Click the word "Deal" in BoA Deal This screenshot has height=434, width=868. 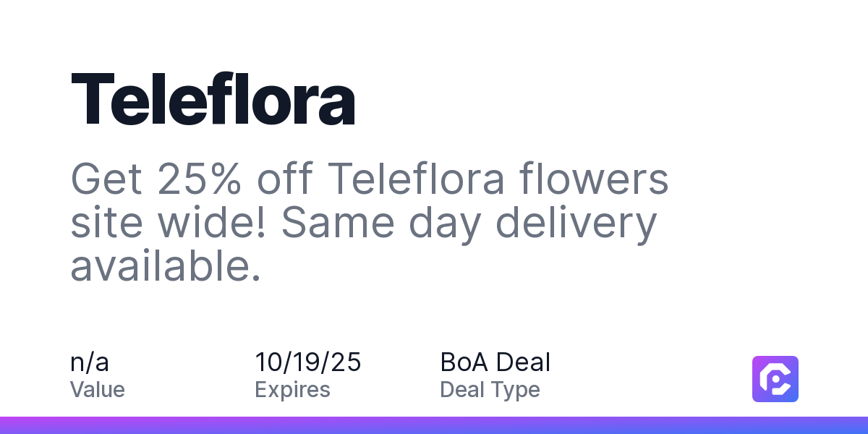pyautogui.click(x=523, y=362)
